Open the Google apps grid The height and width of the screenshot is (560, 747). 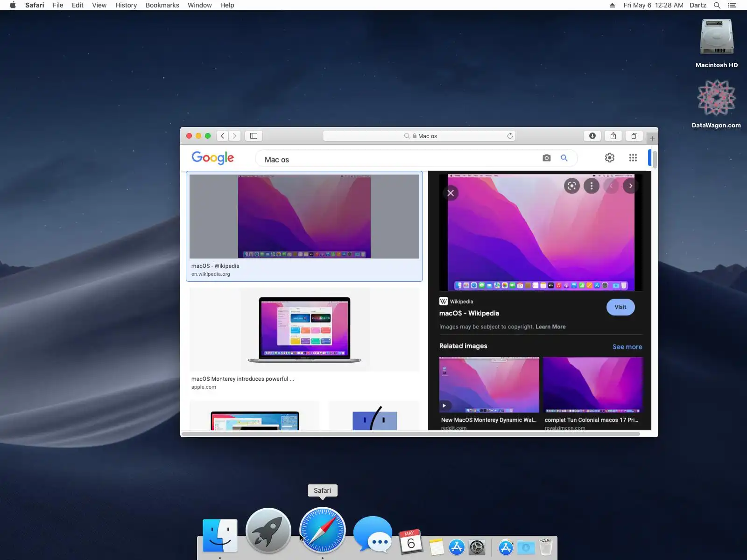[x=633, y=158]
